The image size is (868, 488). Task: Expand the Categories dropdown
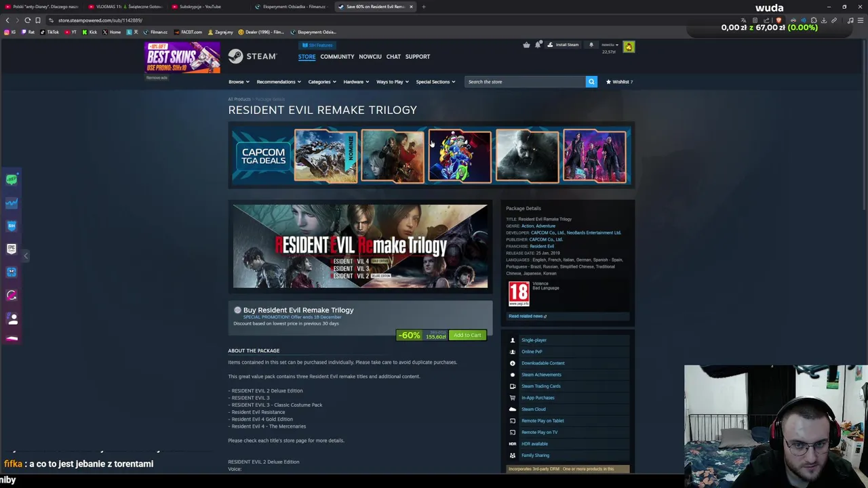click(x=322, y=82)
